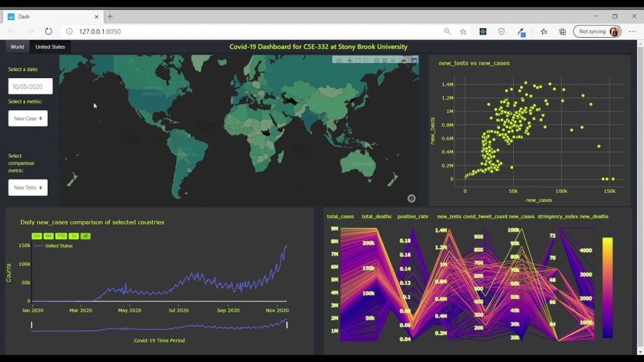Click the positive_rate axis label

pos(413,216)
